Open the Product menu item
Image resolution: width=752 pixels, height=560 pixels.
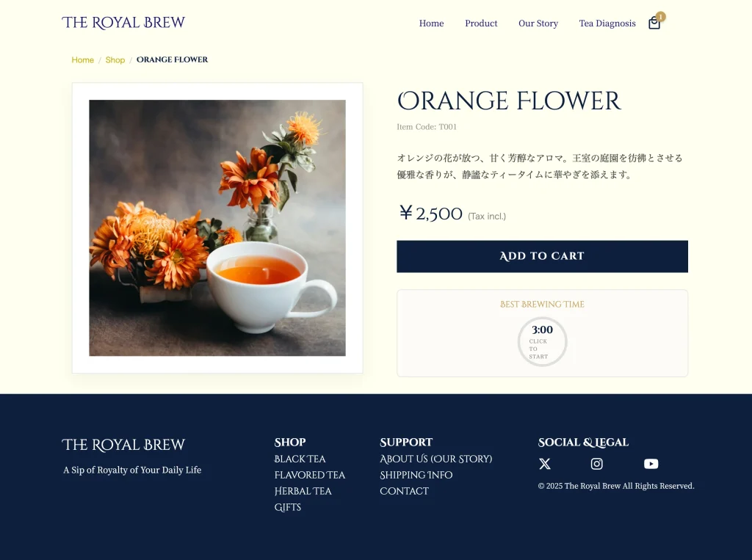(481, 23)
